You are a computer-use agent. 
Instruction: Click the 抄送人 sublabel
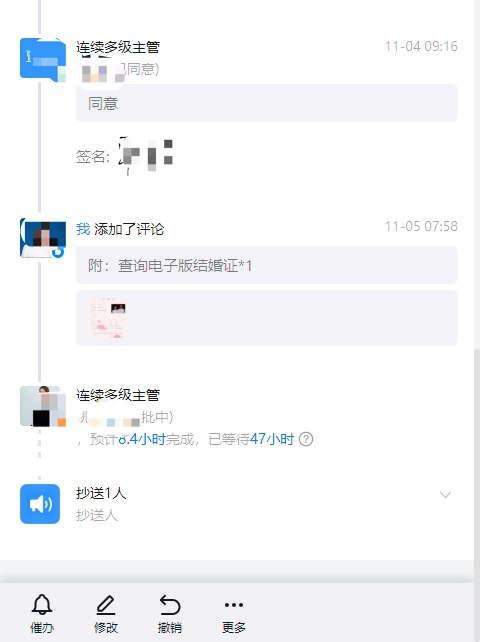(97, 515)
